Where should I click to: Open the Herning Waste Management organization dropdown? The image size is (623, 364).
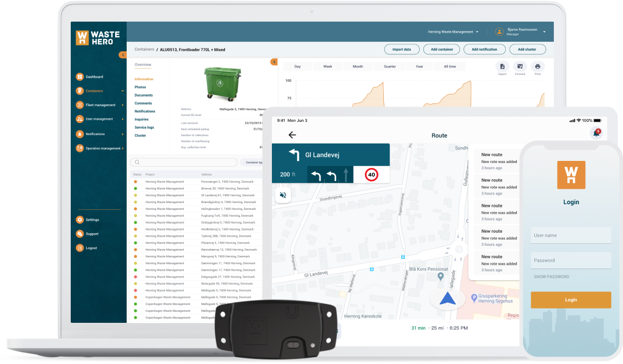point(453,32)
